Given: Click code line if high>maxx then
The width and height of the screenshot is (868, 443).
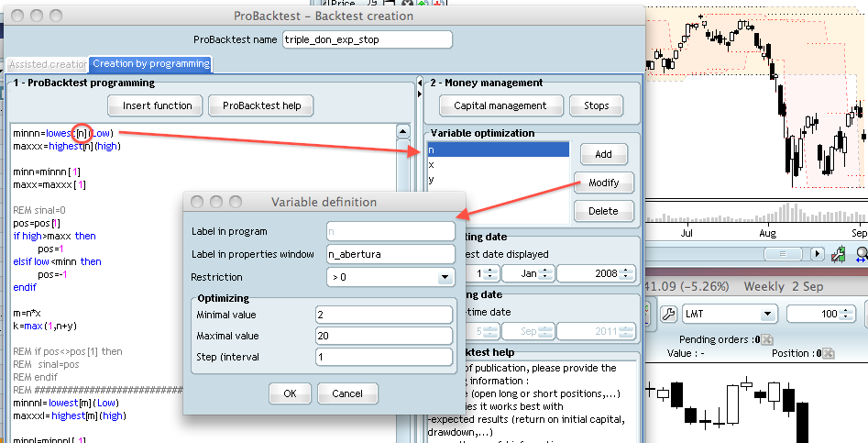Looking at the screenshot, I should tap(55, 236).
